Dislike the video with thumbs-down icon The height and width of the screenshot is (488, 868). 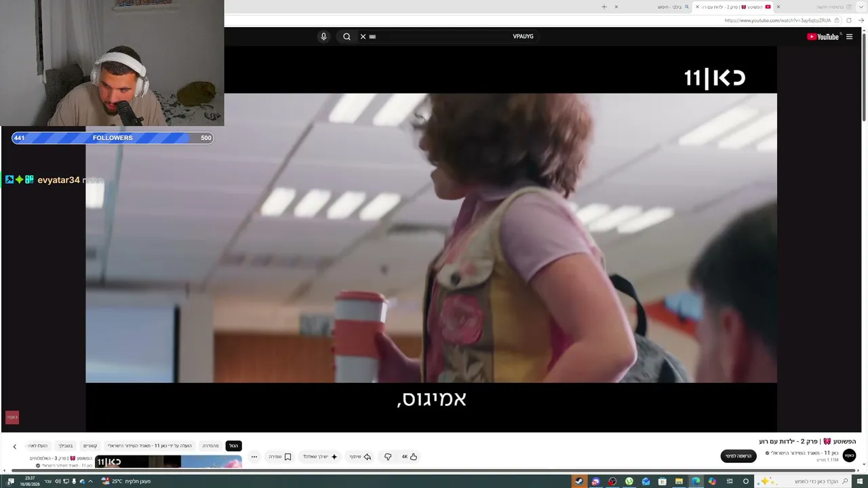click(x=388, y=457)
